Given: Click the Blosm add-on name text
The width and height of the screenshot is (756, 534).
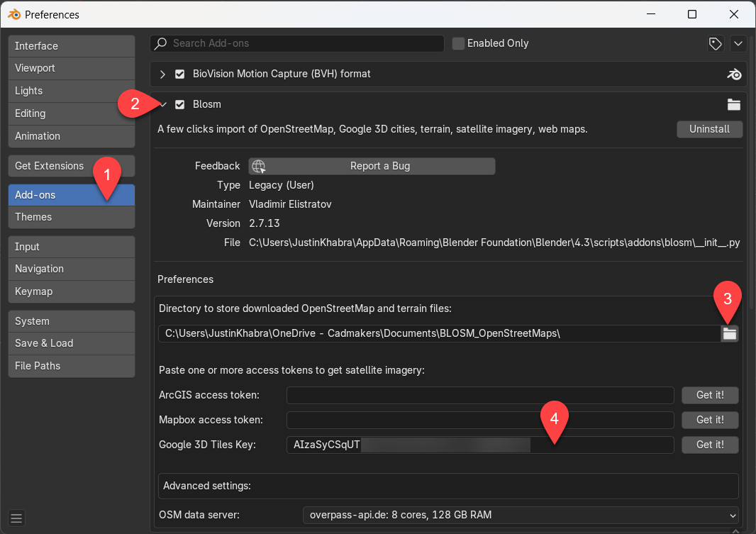Looking at the screenshot, I should 207,104.
